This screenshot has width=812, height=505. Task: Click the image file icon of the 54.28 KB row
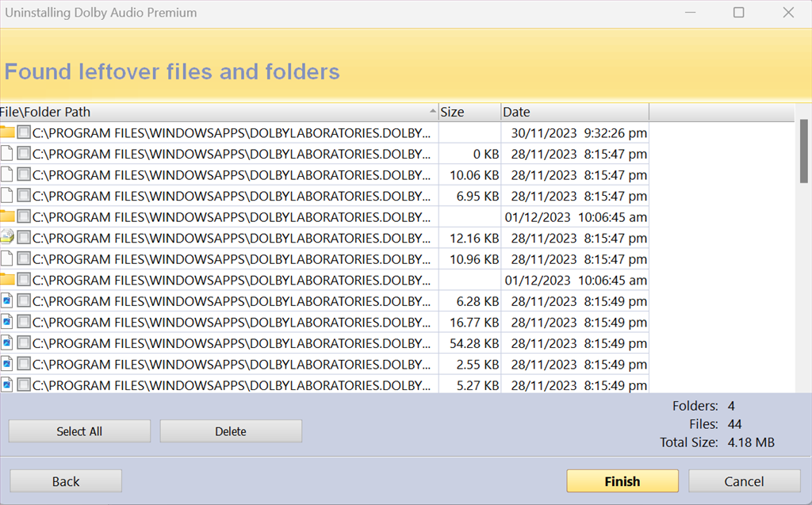6,342
